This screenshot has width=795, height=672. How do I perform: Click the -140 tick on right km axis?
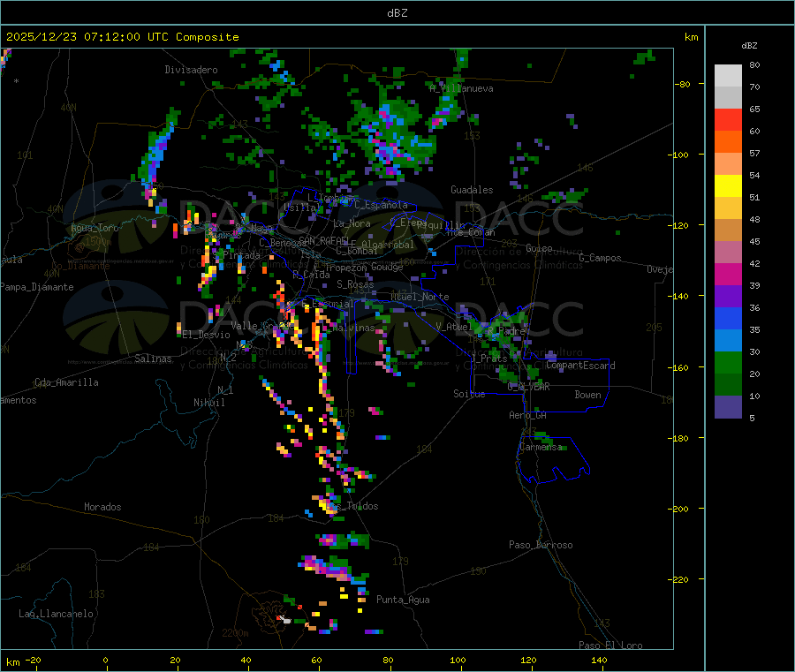click(679, 297)
